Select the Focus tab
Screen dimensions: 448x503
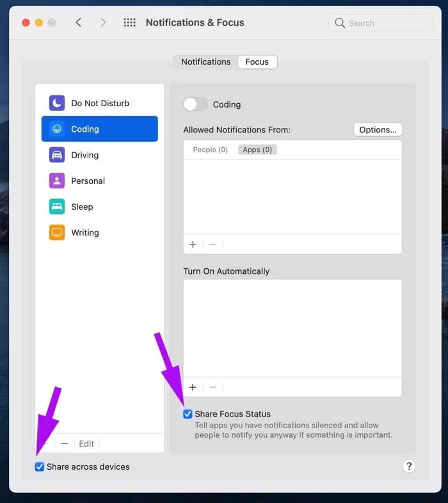(x=257, y=61)
